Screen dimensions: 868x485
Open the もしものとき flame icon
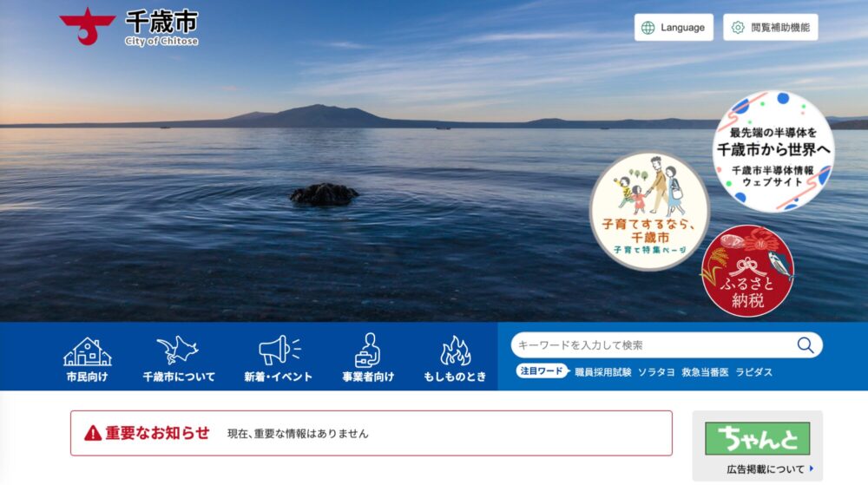click(x=455, y=351)
